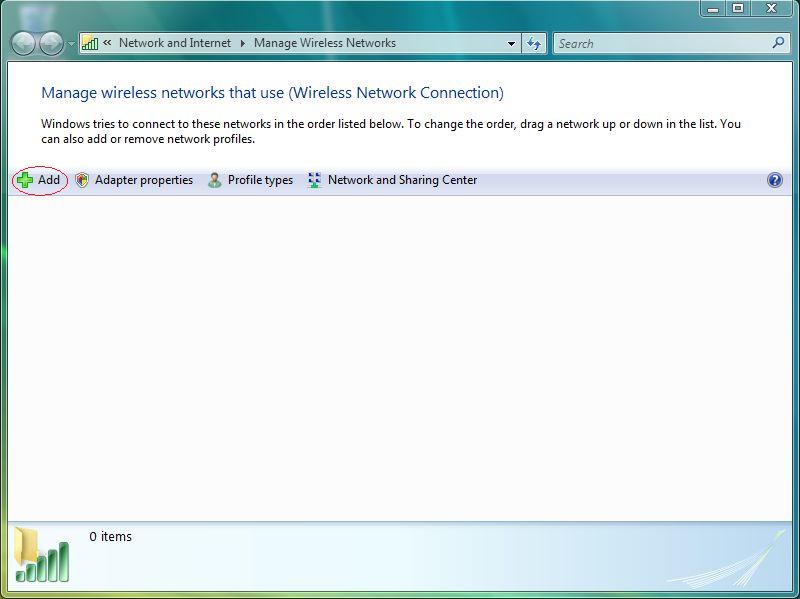The height and width of the screenshot is (599, 800).
Task: Click the empty wireless network list area
Action: pos(400,350)
